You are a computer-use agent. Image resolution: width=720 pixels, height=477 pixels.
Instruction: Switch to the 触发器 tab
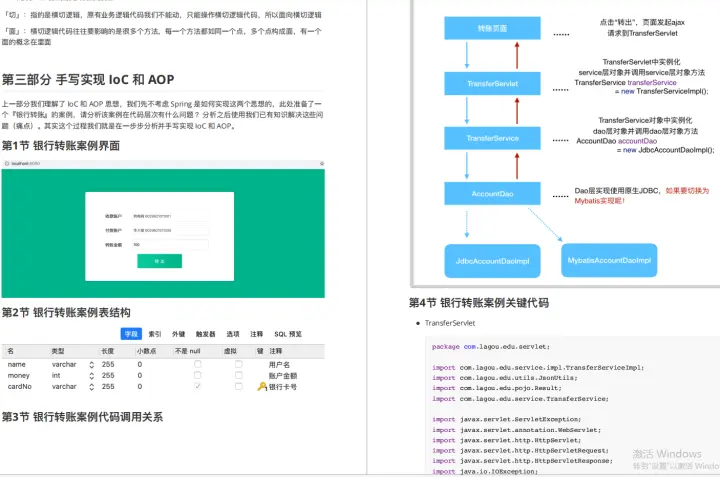click(206, 334)
